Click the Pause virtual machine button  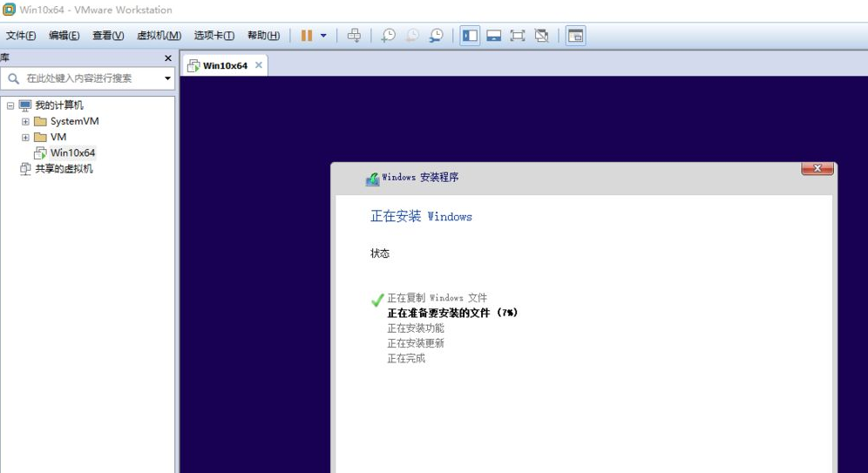click(307, 36)
